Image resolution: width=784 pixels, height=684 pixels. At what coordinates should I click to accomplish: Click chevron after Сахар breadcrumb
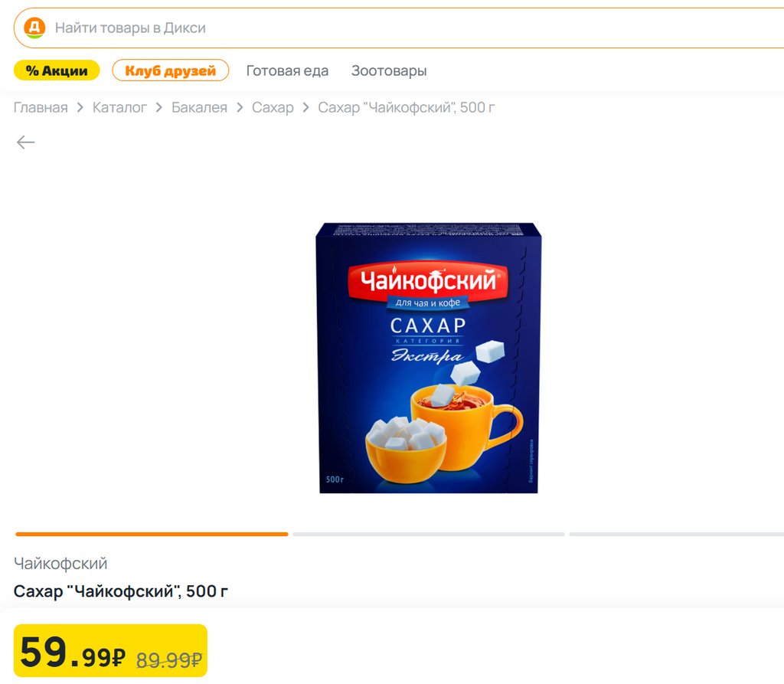coord(305,107)
